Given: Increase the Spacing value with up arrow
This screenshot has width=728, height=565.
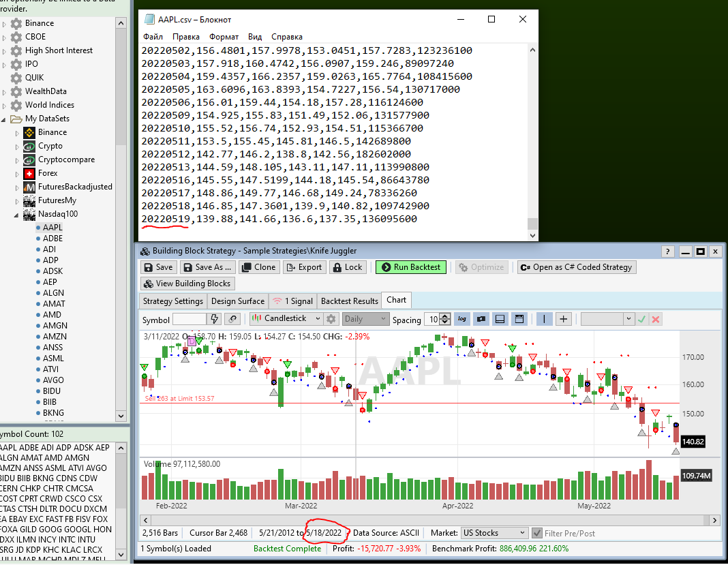Looking at the screenshot, I should pos(445,316).
